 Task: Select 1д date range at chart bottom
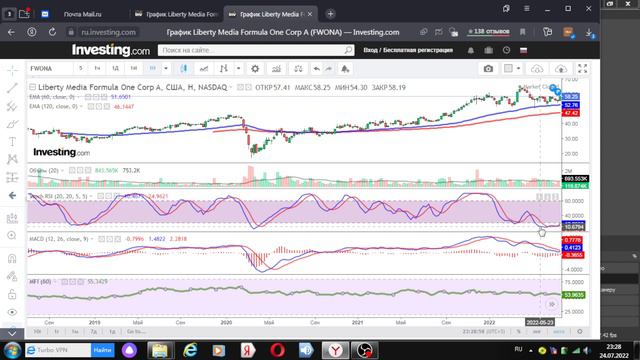[112, 331]
